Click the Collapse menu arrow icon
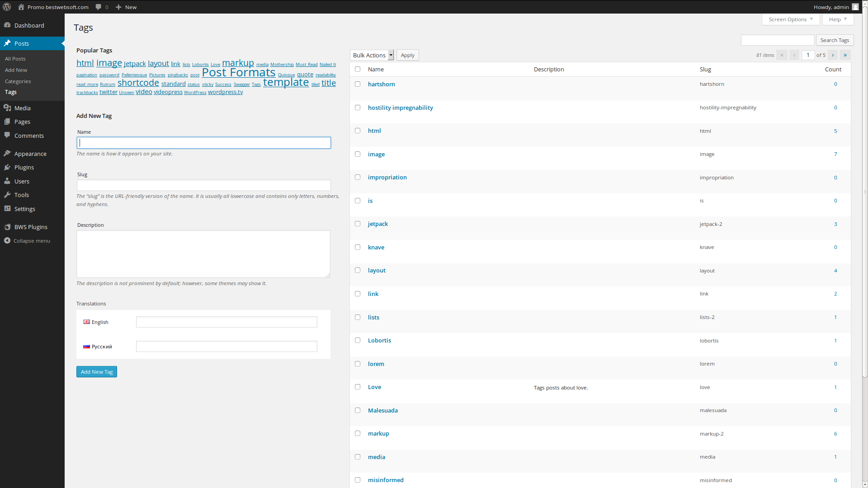Image resolution: width=868 pixels, height=488 pixels. click(x=7, y=241)
